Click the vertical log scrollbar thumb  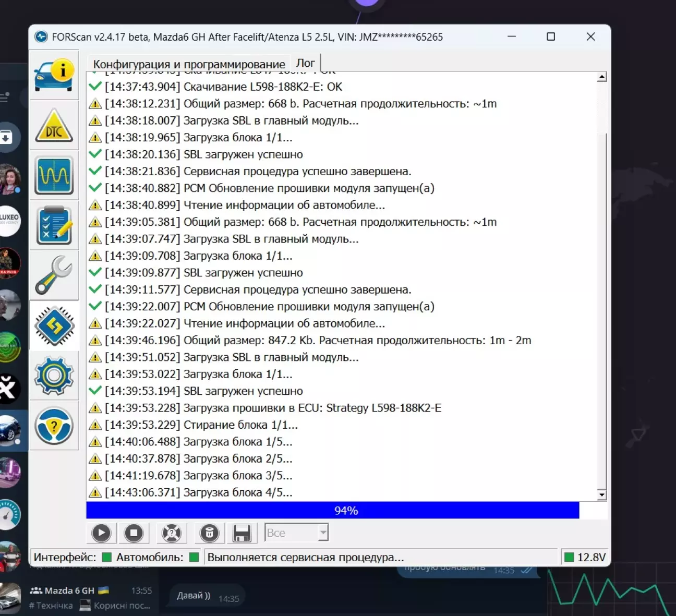click(x=601, y=310)
